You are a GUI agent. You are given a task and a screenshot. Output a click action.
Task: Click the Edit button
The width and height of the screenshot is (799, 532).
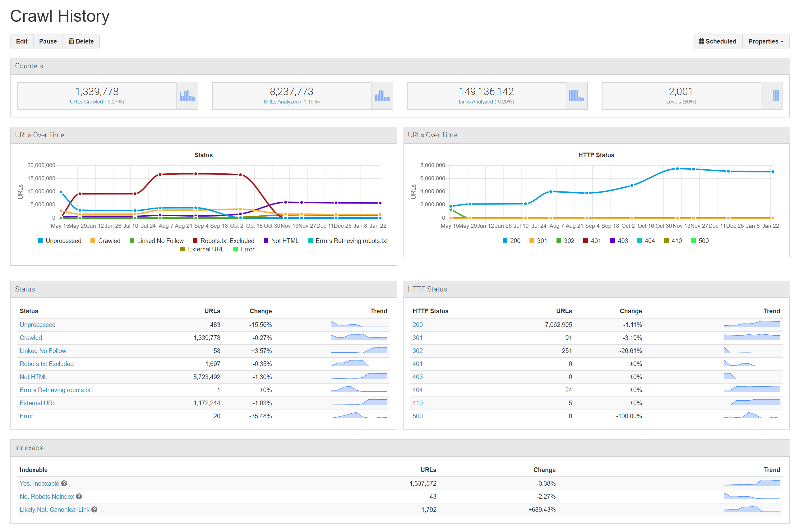tap(22, 41)
